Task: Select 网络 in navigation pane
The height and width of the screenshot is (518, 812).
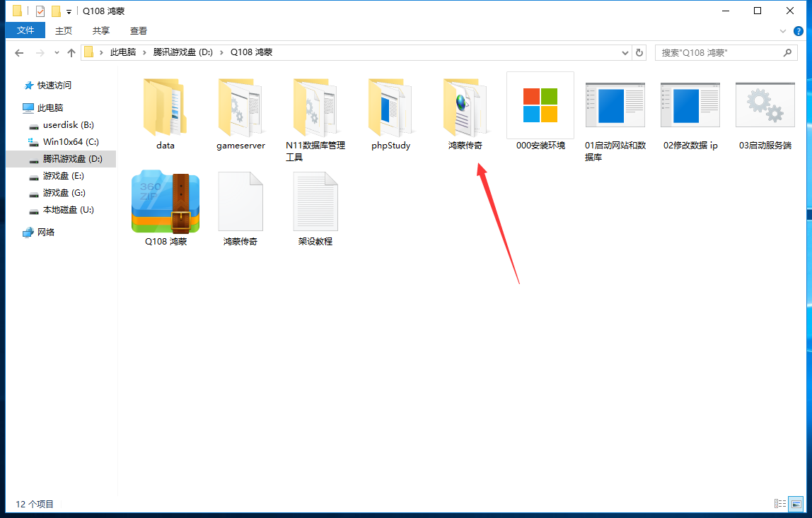Action: (45, 232)
